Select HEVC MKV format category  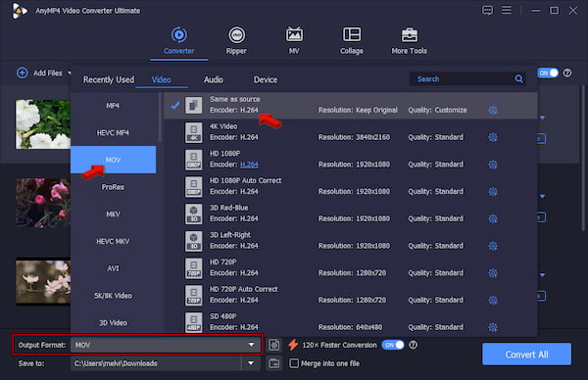113,241
